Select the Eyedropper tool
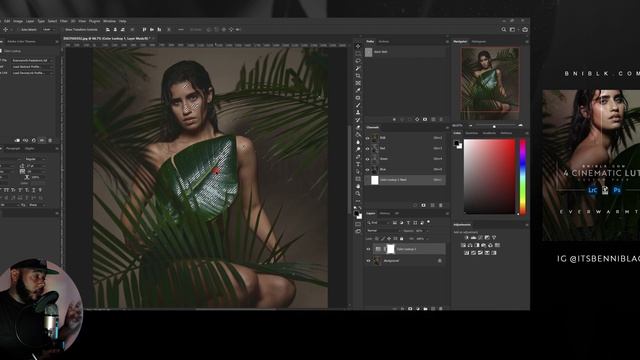The image size is (640, 360). [x=358, y=90]
